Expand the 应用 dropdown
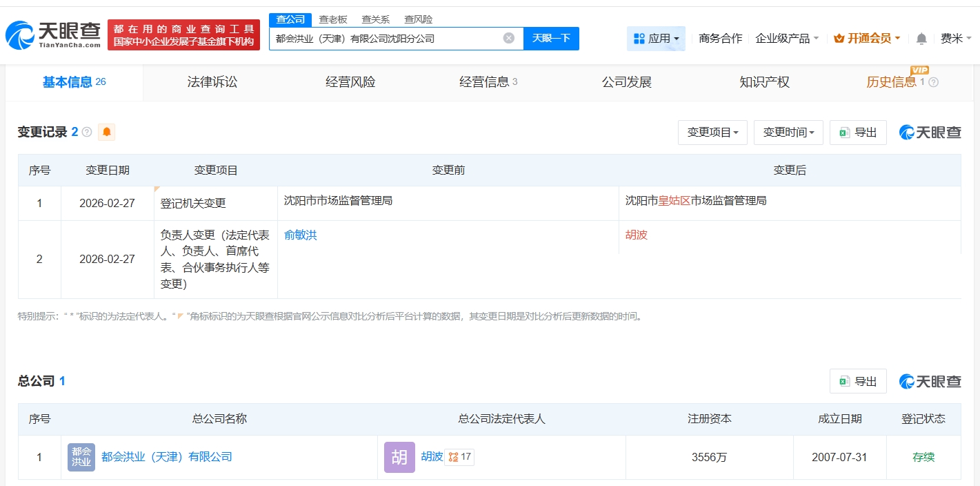 [656, 39]
